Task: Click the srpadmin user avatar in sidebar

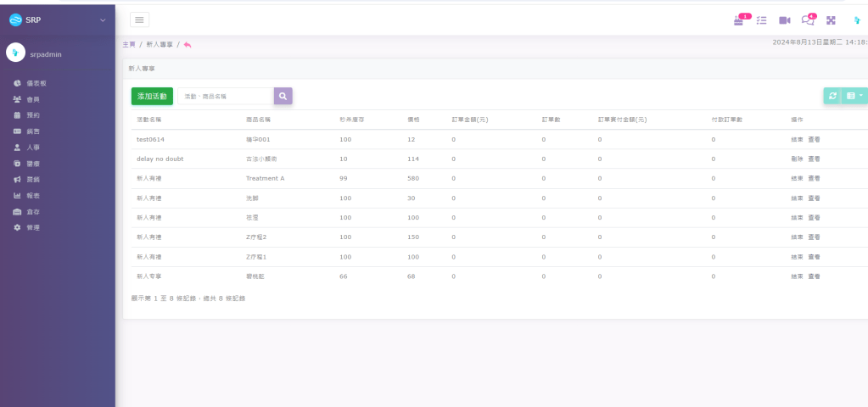Action: [x=15, y=53]
